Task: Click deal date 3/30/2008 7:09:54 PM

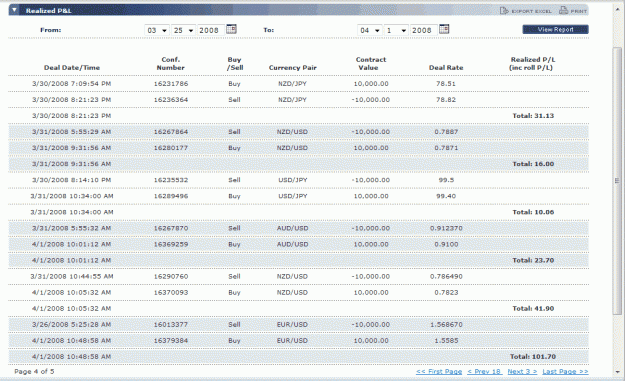Action: pyautogui.click(x=72, y=84)
